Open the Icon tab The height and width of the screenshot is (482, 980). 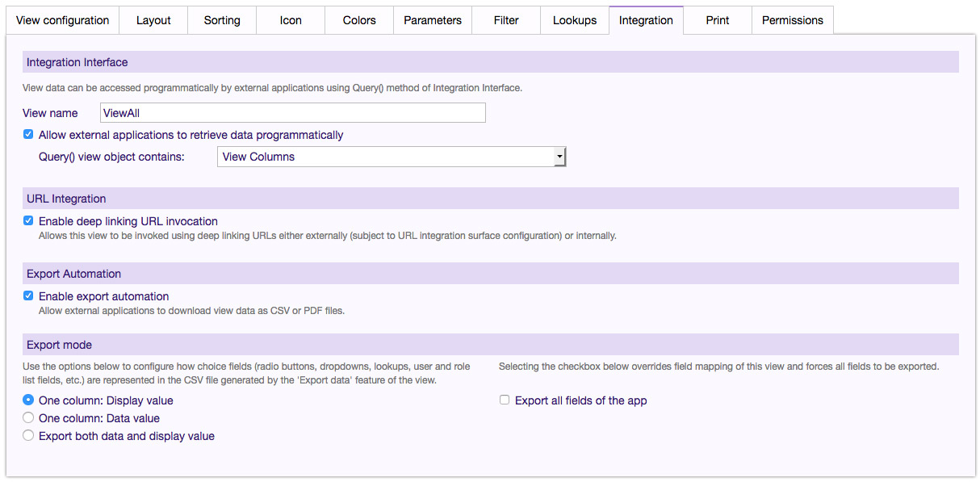pyautogui.click(x=291, y=20)
